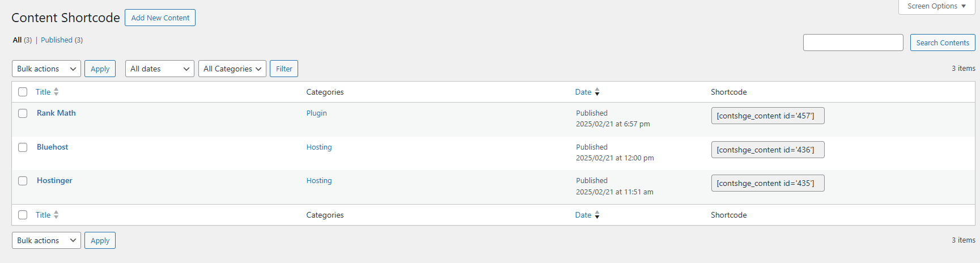Switch to the All contents view
The width and height of the screenshot is (980, 263).
[17, 40]
